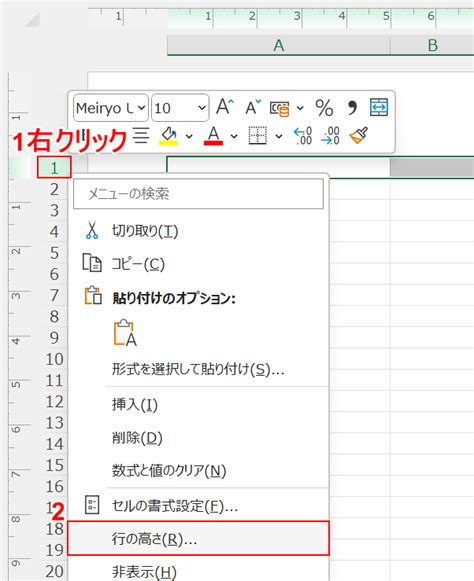Click the Format Cells dialog icon
Screen dimensions: 474x581
92,505
